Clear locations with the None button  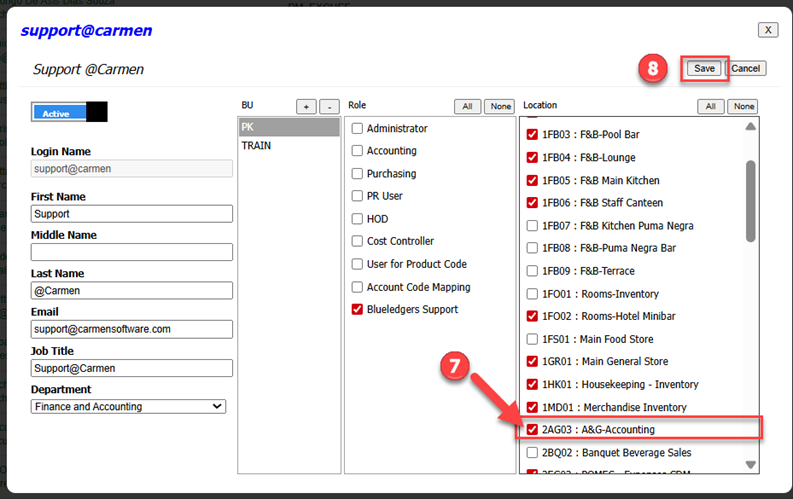[742, 106]
